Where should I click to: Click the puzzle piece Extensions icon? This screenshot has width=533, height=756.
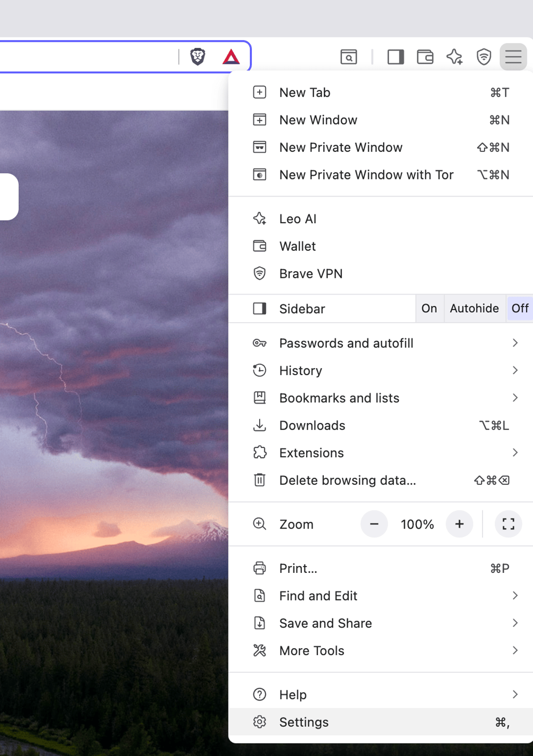pos(260,453)
